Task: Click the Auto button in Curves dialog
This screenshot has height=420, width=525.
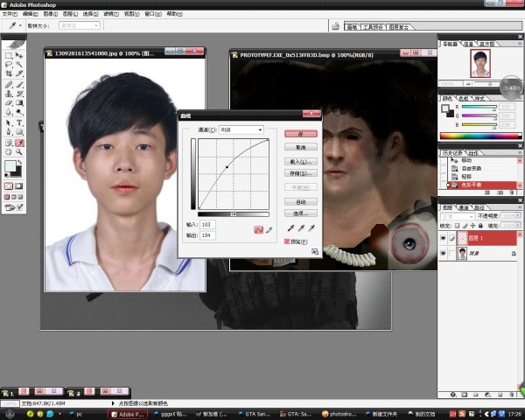Action: (300, 201)
